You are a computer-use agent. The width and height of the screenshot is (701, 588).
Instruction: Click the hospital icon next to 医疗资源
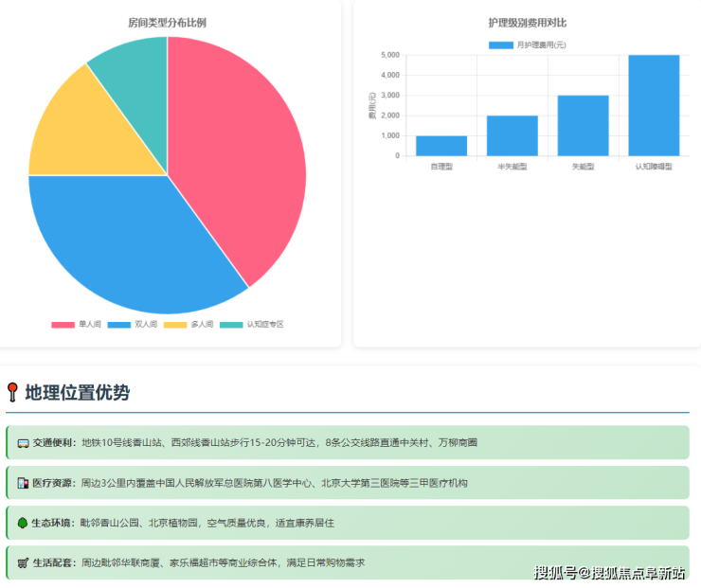[x=23, y=483]
